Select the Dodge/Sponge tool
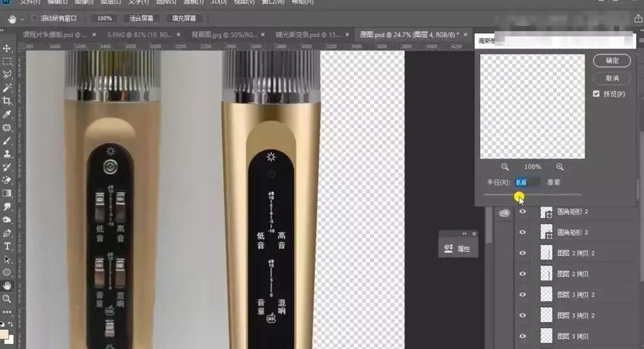 [x=7, y=220]
